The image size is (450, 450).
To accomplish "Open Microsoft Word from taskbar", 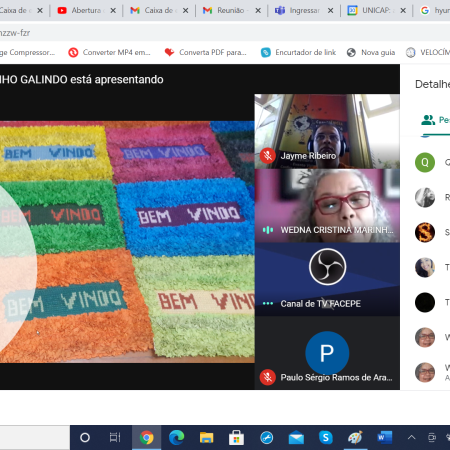I will click(385, 437).
